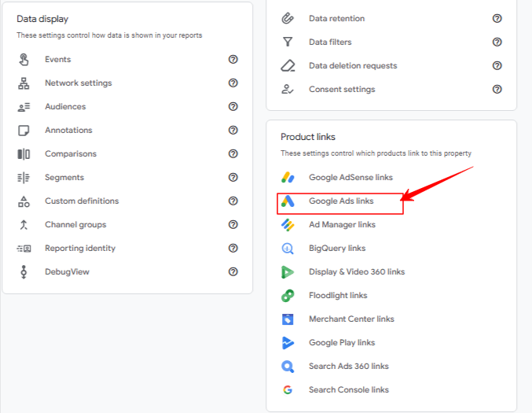This screenshot has height=413, width=532.
Task: Open help for Events
Action: (x=233, y=60)
